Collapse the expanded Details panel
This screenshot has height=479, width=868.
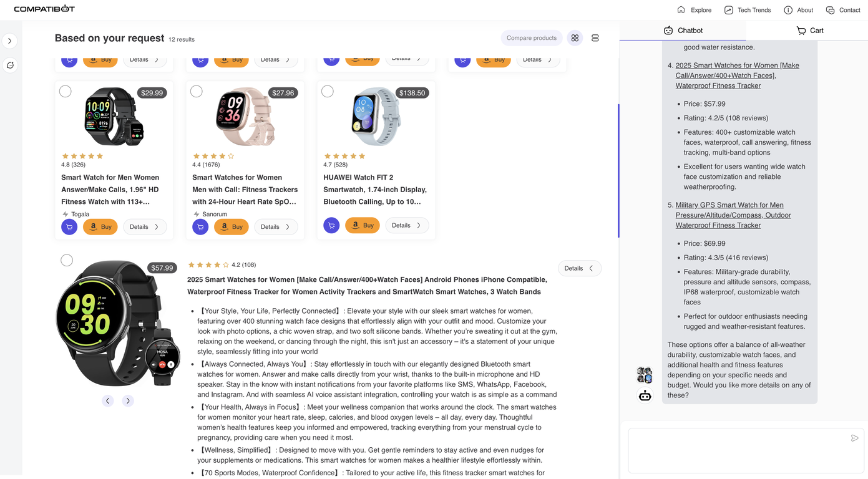[x=579, y=269]
